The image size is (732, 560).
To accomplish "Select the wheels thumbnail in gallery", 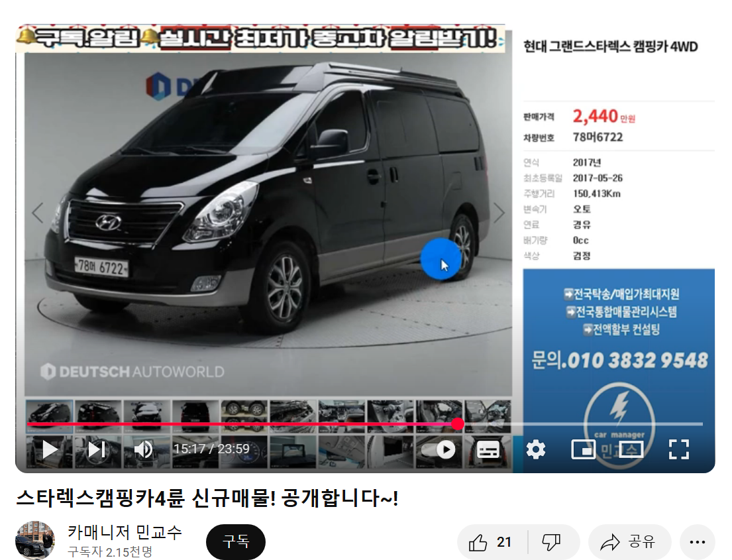I will tap(244, 416).
